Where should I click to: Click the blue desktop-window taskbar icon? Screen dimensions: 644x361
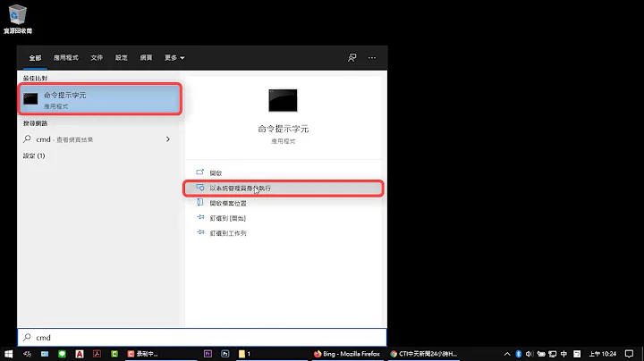coord(45,354)
